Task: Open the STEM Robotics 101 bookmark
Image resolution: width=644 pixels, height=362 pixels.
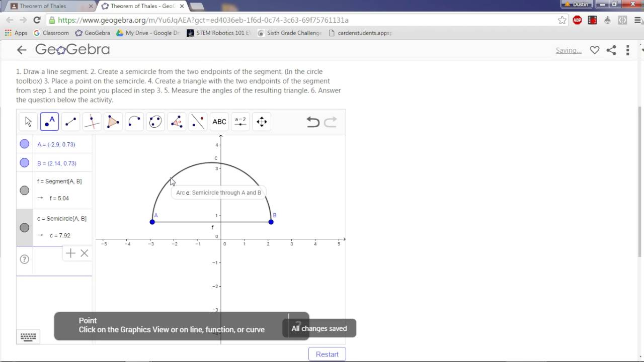Action: pyautogui.click(x=218, y=33)
